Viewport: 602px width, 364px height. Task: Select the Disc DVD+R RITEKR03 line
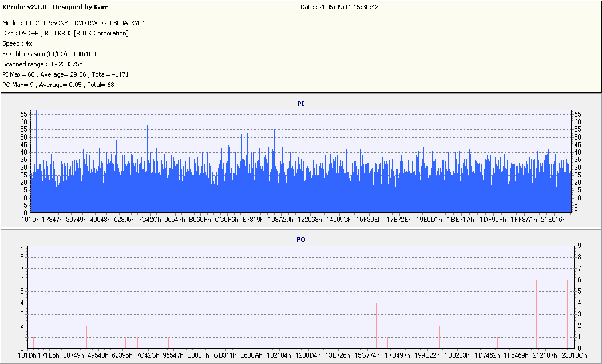coord(65,33)
